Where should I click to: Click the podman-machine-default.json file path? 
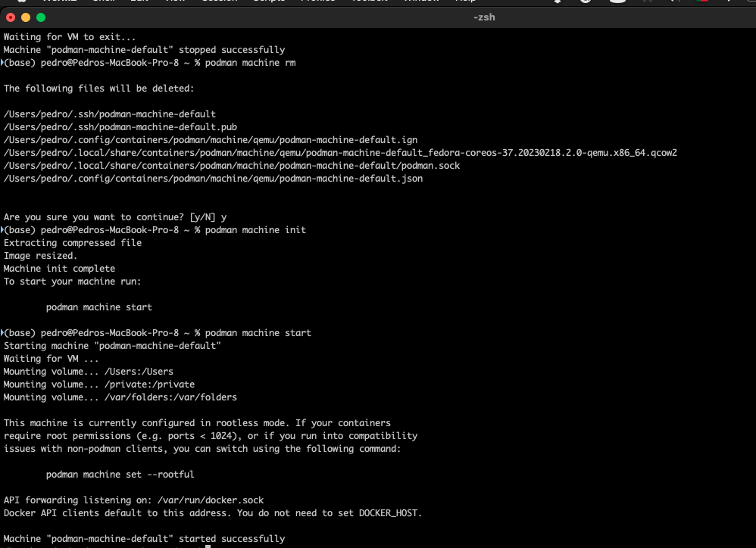point(213,179)
